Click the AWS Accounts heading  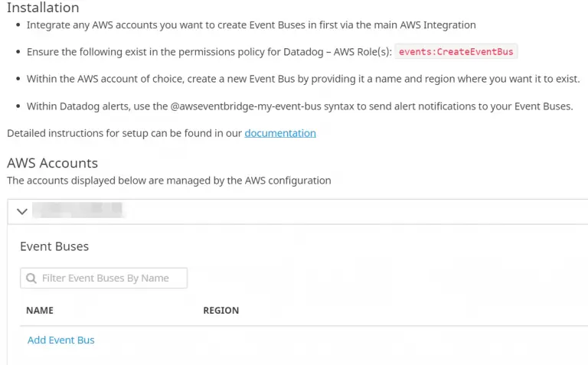point(53,163)
